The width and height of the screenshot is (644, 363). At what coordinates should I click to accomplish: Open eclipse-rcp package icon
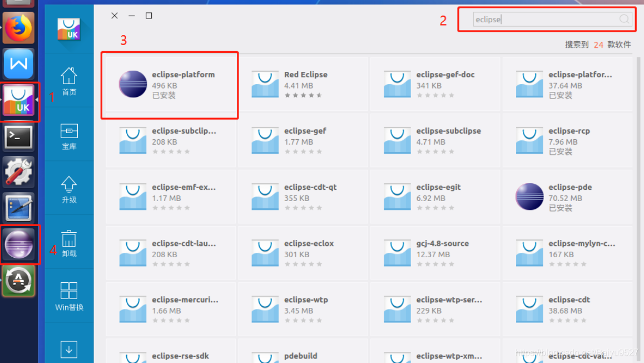(529, 140)
